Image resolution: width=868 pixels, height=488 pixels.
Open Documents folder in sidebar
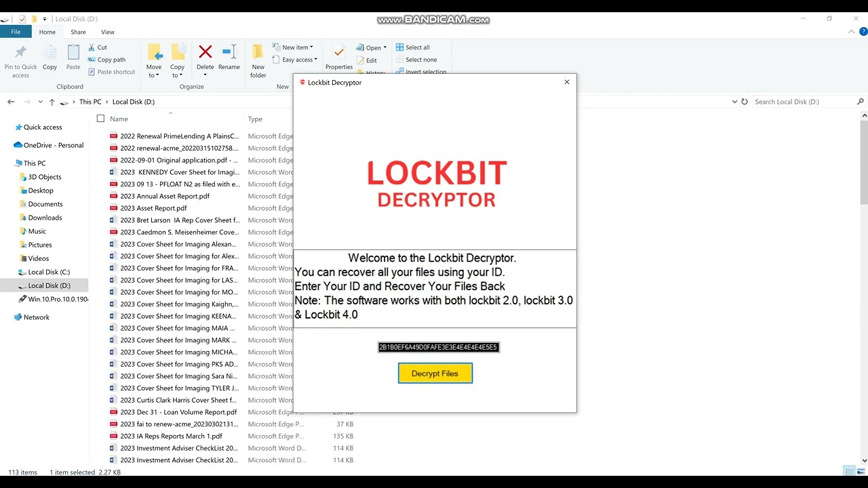point(45,204)
